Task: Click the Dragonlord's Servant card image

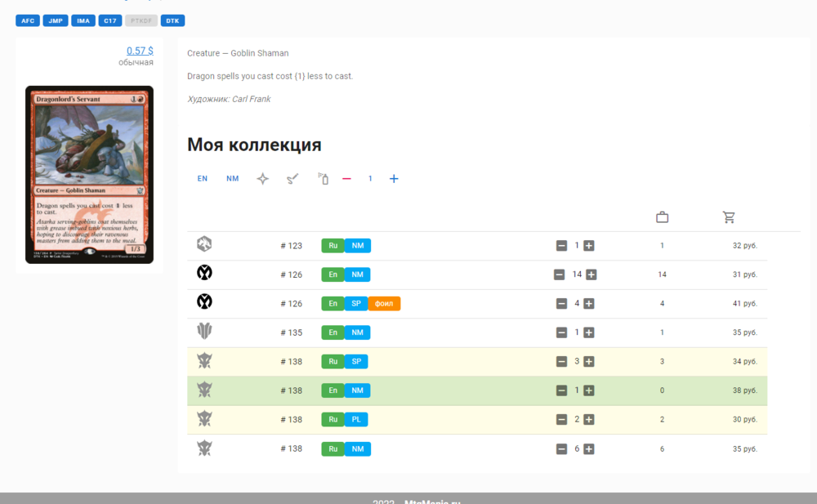Action: [x=89, y=175]
